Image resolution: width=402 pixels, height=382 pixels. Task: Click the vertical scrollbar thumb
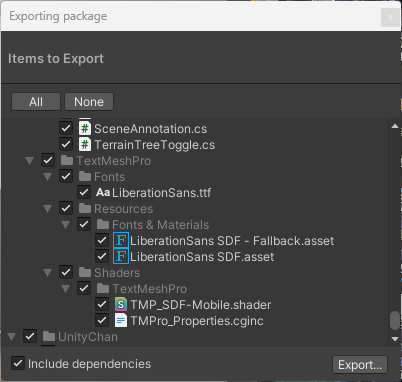(395, 320)
